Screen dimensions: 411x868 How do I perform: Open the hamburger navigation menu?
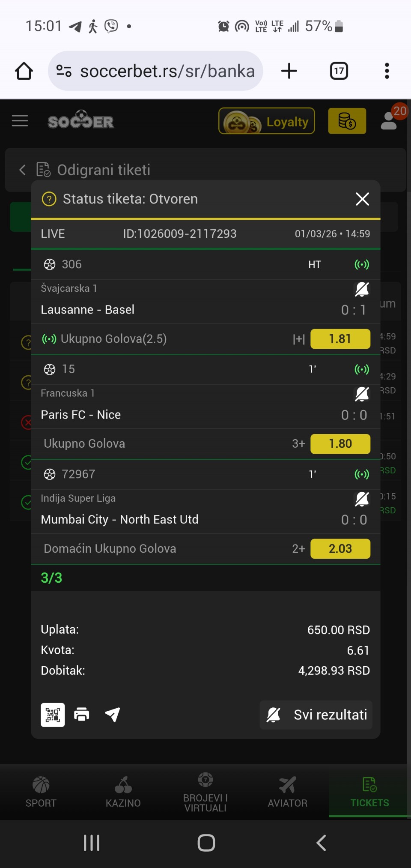(20, 121)
